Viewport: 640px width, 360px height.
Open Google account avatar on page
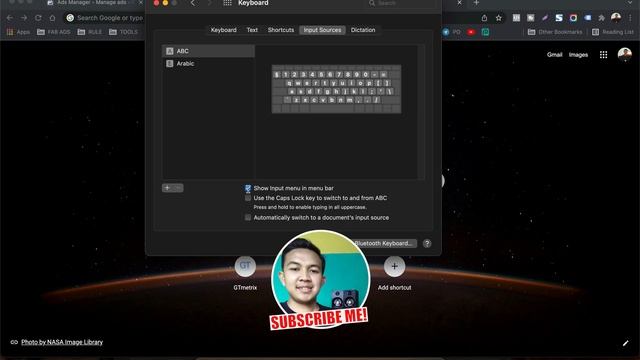pos(624,54)
